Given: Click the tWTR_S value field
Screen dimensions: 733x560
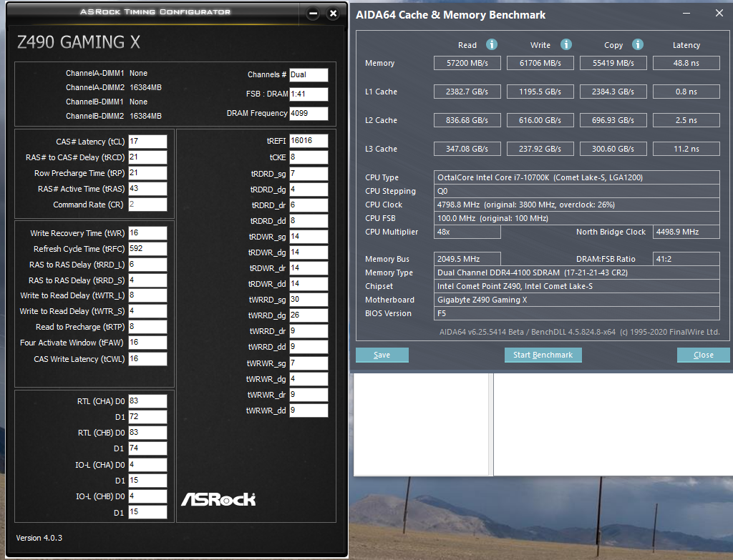Looking at the screenshot, I should click(147, 311).
